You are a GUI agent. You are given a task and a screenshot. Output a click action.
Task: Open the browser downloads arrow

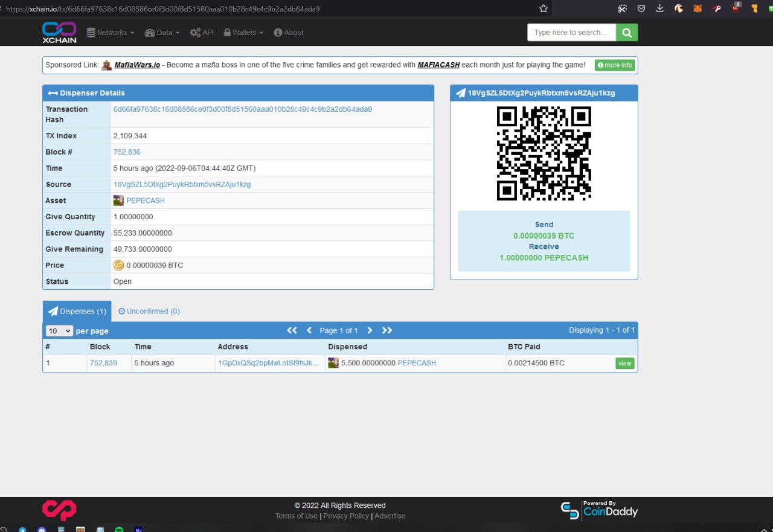660,8
